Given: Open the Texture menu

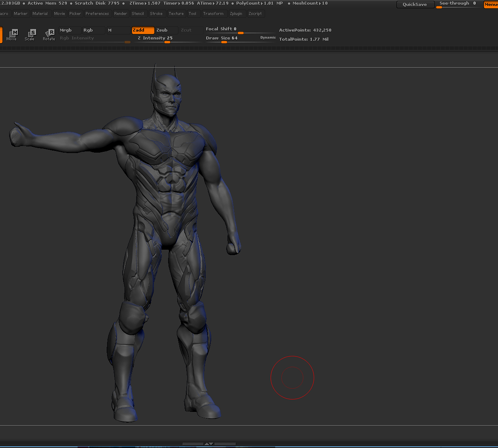Looking at the screenshot, I should point(176,14).
